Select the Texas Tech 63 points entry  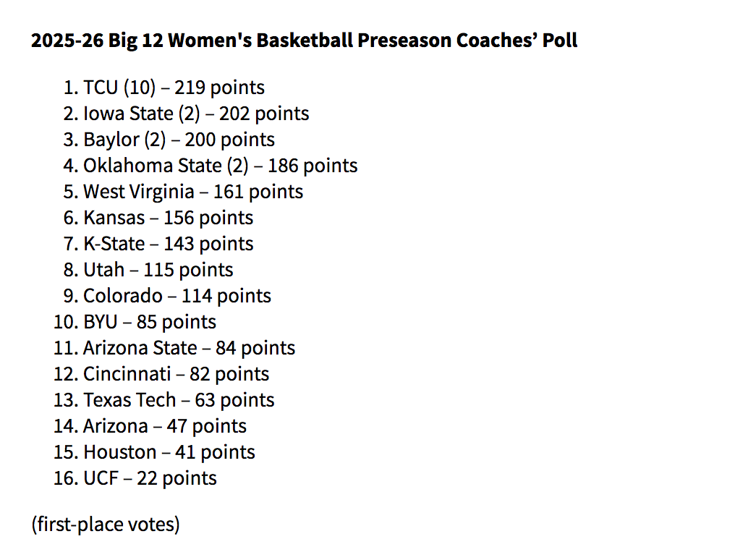(179, 400)
